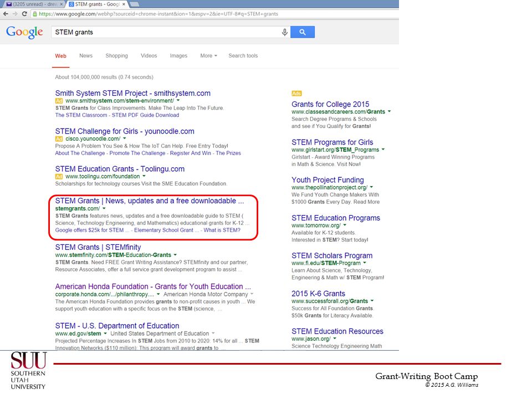Close the STEM grants browser tab
This screenshot has height=399, width=532.
124,4
